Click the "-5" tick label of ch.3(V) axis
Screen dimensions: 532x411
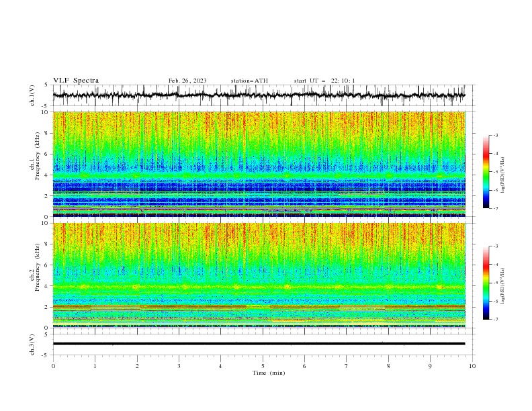point(46,355)
